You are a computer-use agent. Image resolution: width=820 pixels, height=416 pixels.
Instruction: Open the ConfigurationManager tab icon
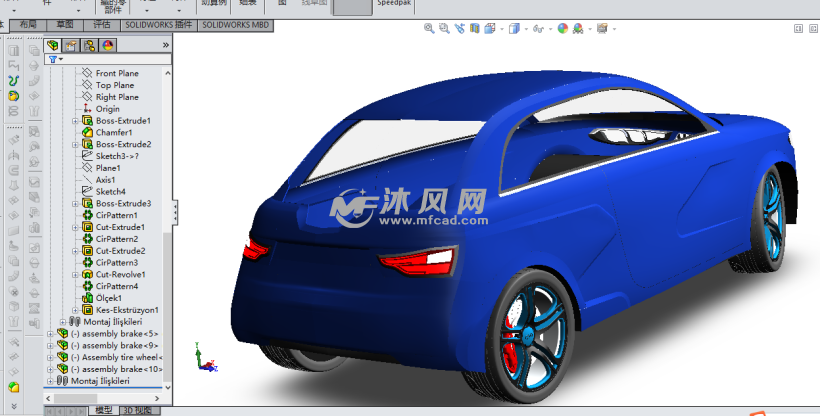[x=90, y=45]
